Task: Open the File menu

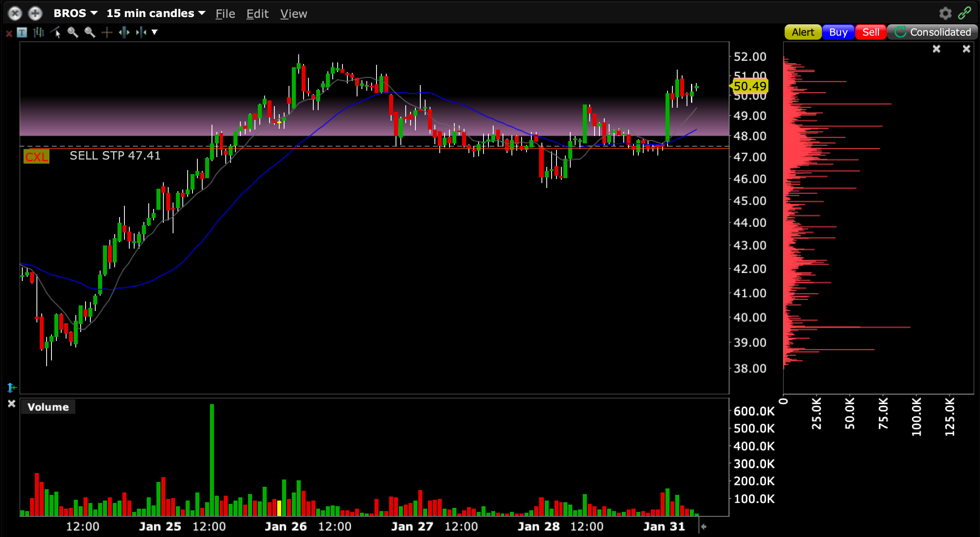Action: point(225,14)
